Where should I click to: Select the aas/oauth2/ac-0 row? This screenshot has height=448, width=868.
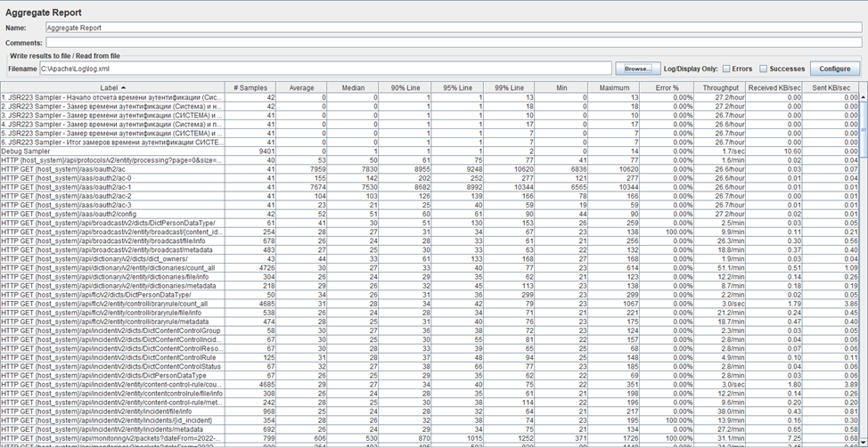pos(430,178)
